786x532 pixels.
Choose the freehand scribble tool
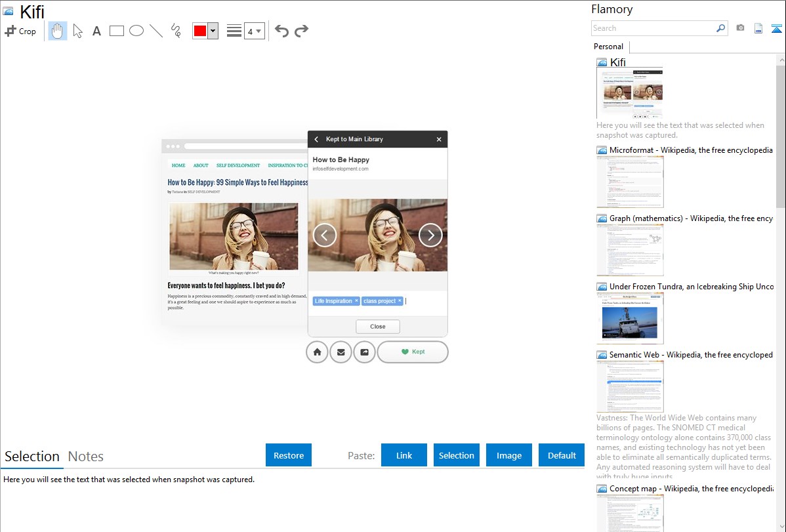pos(176,31)
